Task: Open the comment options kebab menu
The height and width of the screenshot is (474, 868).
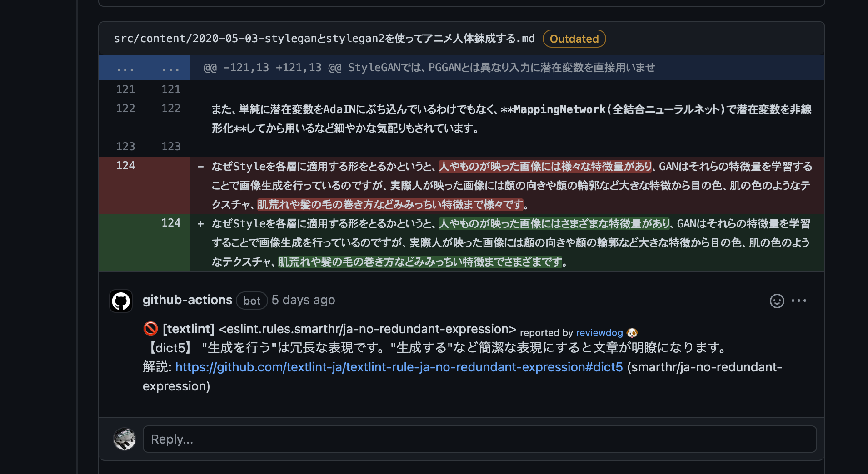Action: 799,301
